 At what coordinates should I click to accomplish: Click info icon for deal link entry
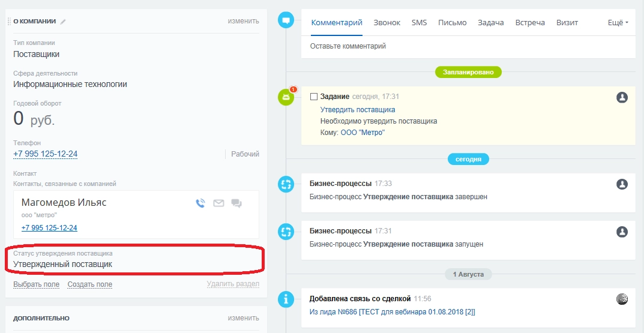[x=286, y=299]
